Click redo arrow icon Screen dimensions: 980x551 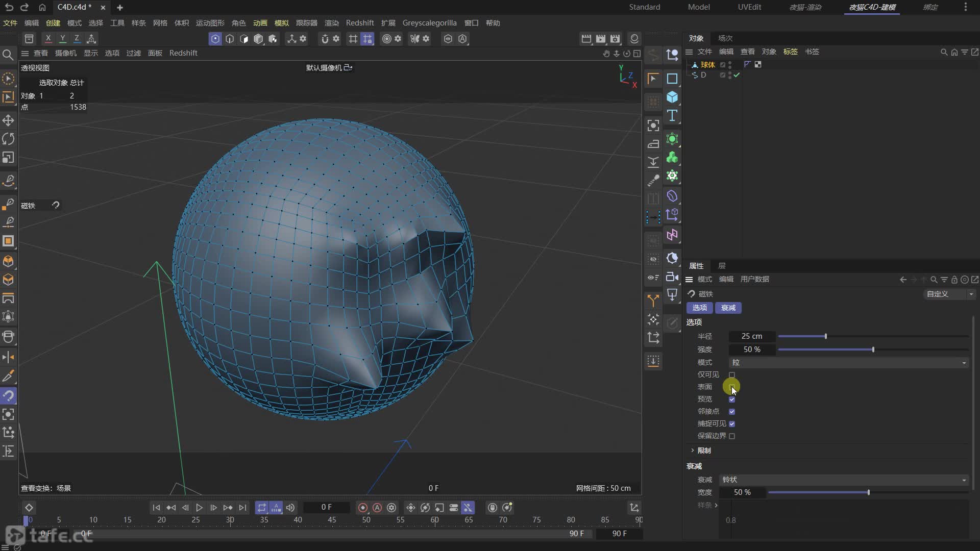(24, 7)
